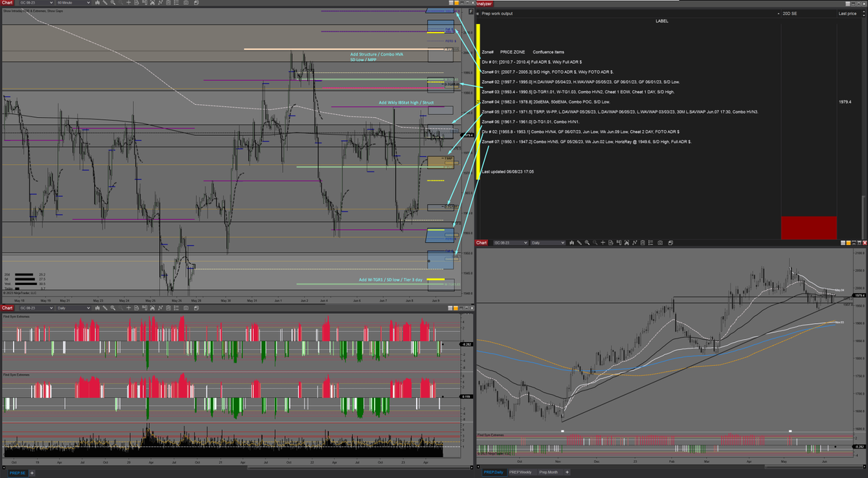This screenshot has height=478, width=868.
Task: Open instrument dropdown in bottom-left Daily chart
Action: [36, 307]
